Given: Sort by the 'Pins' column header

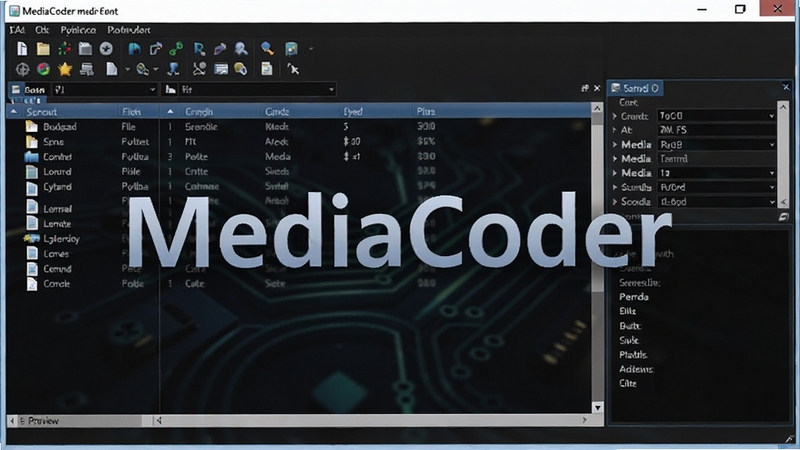Looking at the screenshot, I should [x=426, y=112].
